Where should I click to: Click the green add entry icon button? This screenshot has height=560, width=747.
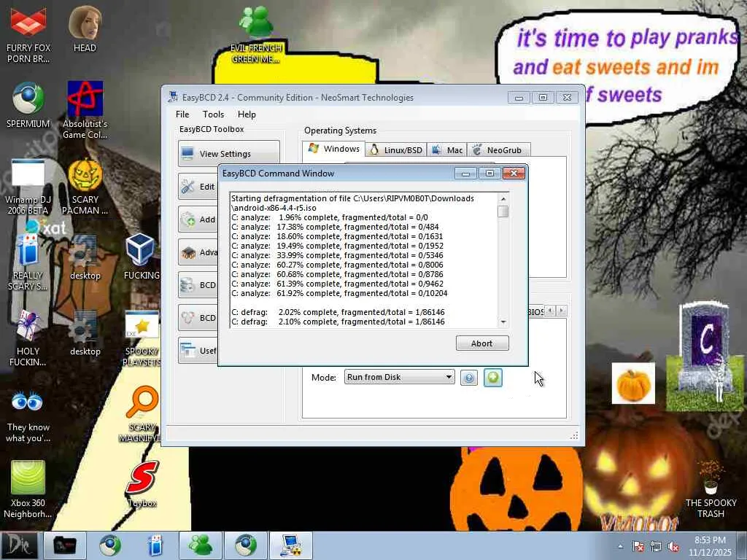point(493,378)
